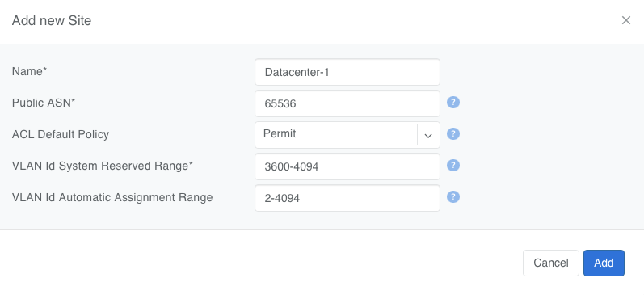Click the Add new Site title
Image resolution: width=644 pixels, height=295 pixels.
pos(52,20)
